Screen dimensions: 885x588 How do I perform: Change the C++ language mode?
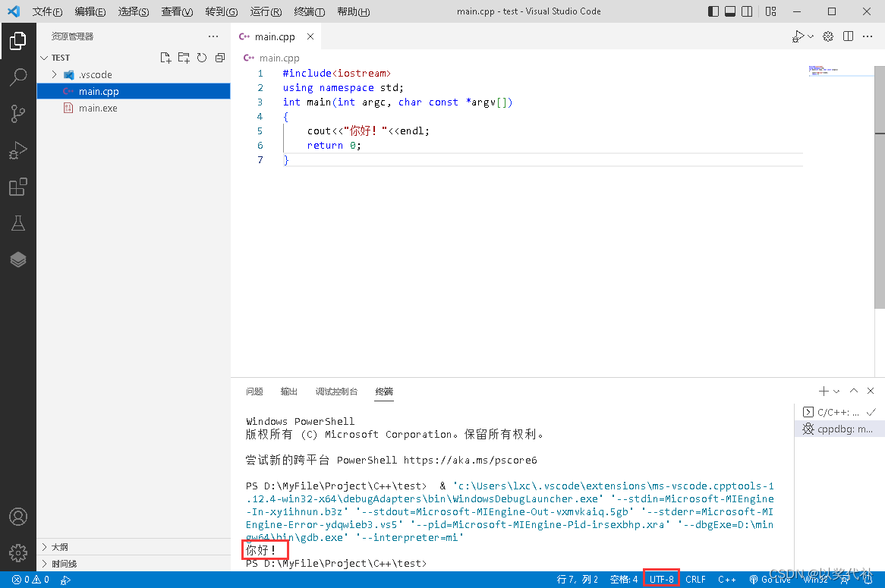click(727, 580)
